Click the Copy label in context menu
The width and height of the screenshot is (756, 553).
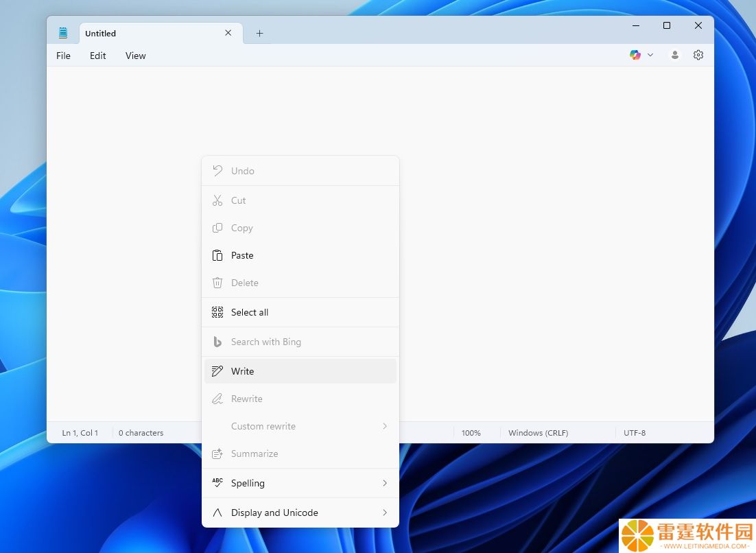coord(242,228)
